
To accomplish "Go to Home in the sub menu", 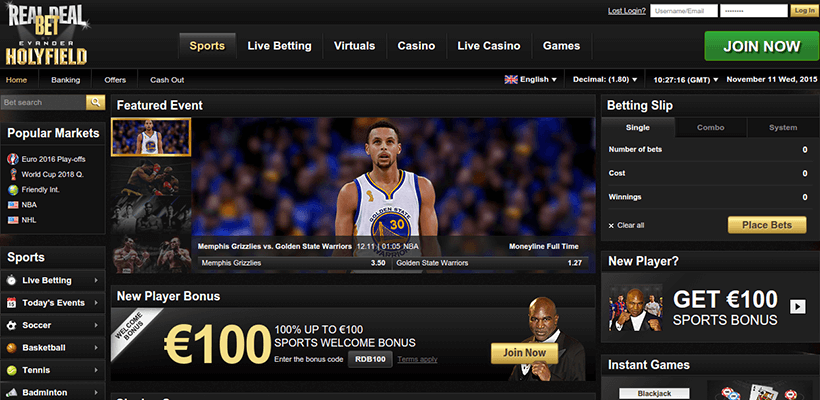I will point(16,80).
